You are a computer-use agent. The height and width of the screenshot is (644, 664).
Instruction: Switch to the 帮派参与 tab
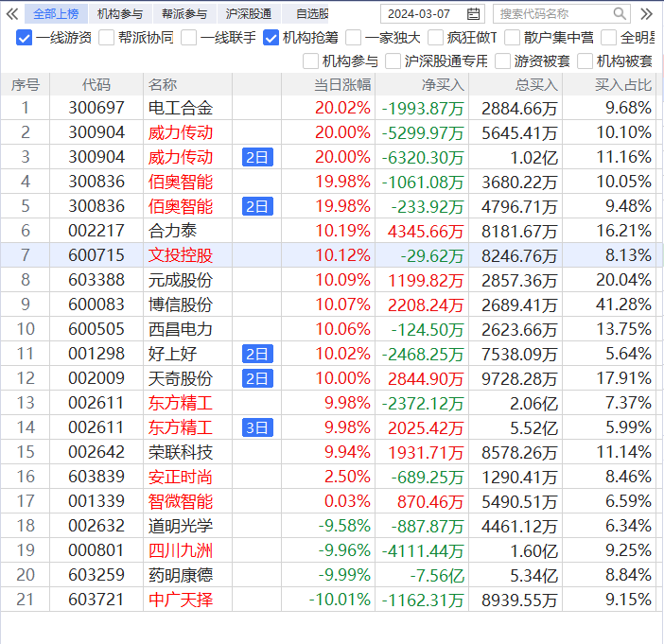point(184,14)
